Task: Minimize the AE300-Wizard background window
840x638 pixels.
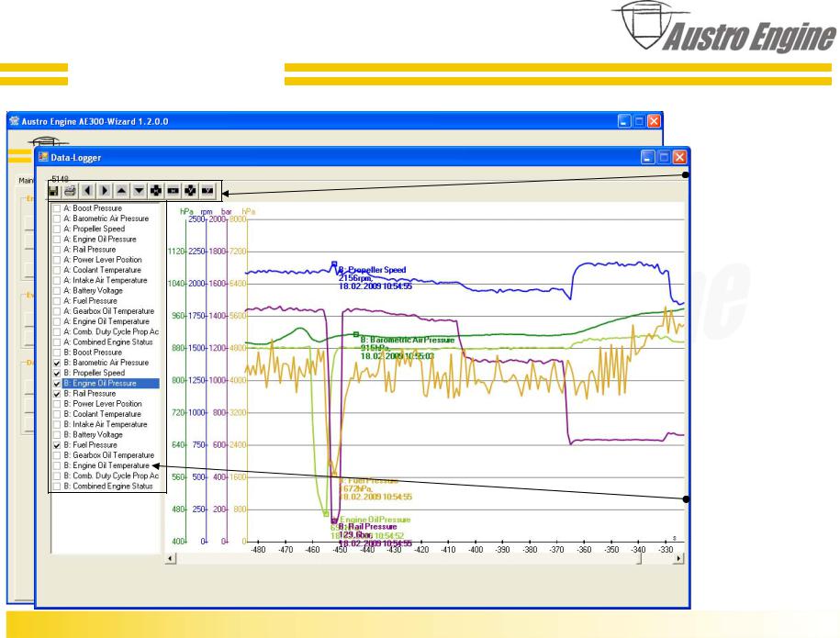Action: (624, 121)
